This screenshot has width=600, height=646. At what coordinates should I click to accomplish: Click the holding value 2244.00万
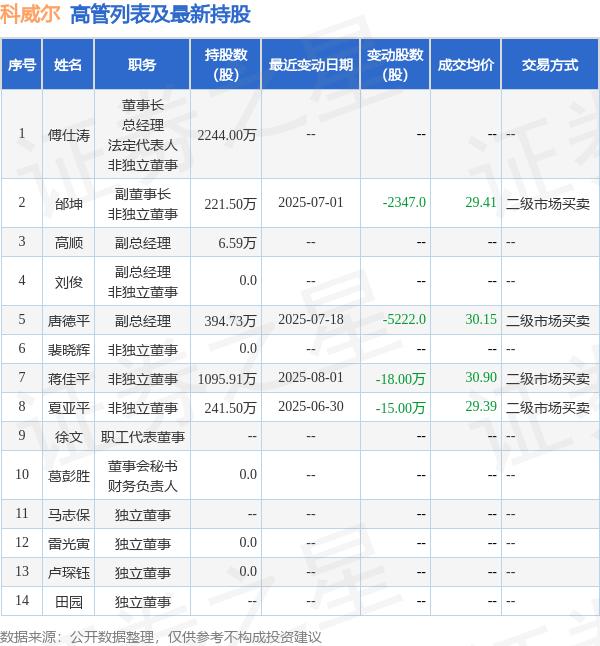[x=227, y=135]
